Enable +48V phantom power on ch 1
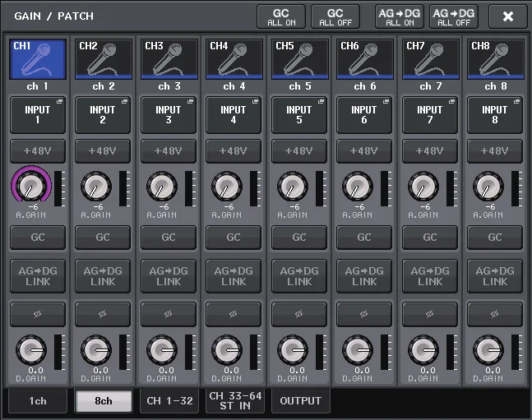 click(38, 151)
